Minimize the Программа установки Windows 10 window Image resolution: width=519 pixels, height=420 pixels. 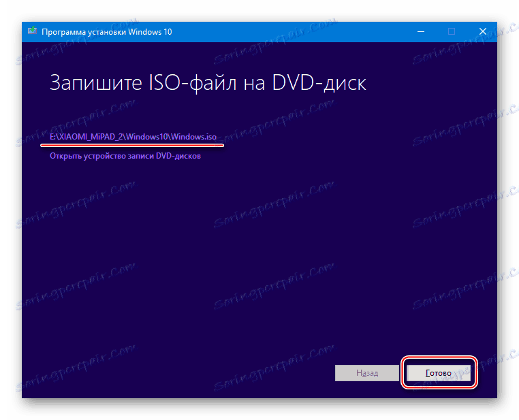click(421, 32)
